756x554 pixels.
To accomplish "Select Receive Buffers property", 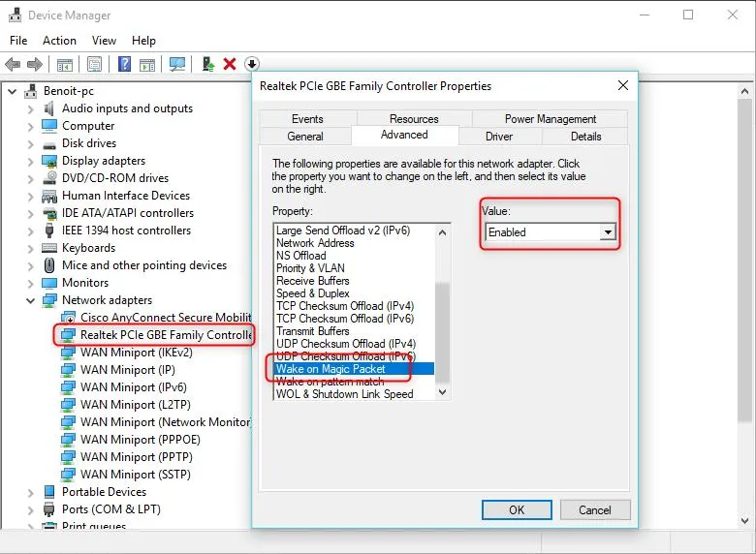I will [x=355, y=281].
